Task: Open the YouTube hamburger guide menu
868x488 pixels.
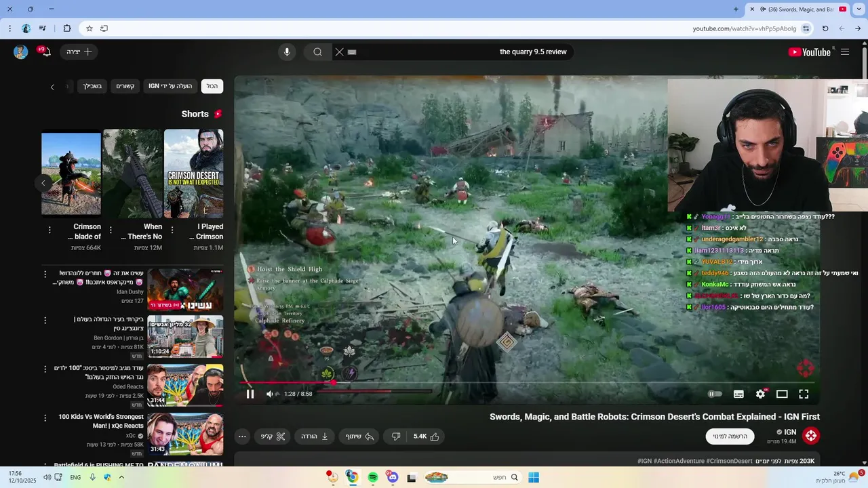Action: [x=845, y=52]
